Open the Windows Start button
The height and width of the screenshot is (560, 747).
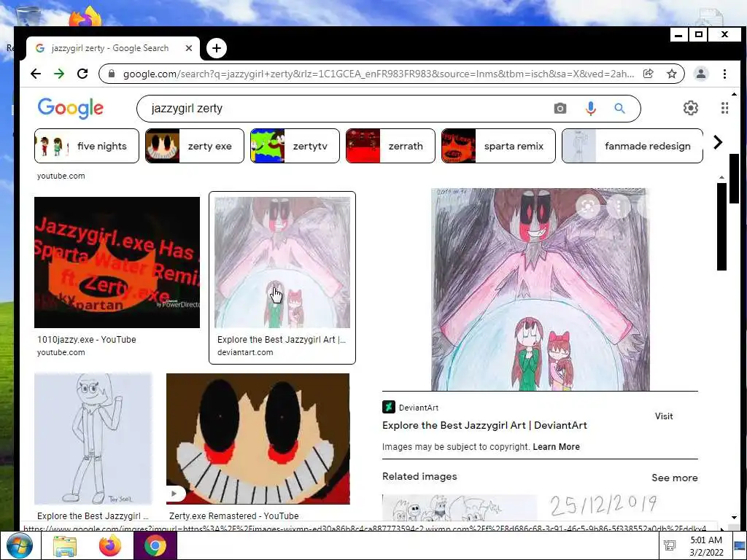(20, 545)
